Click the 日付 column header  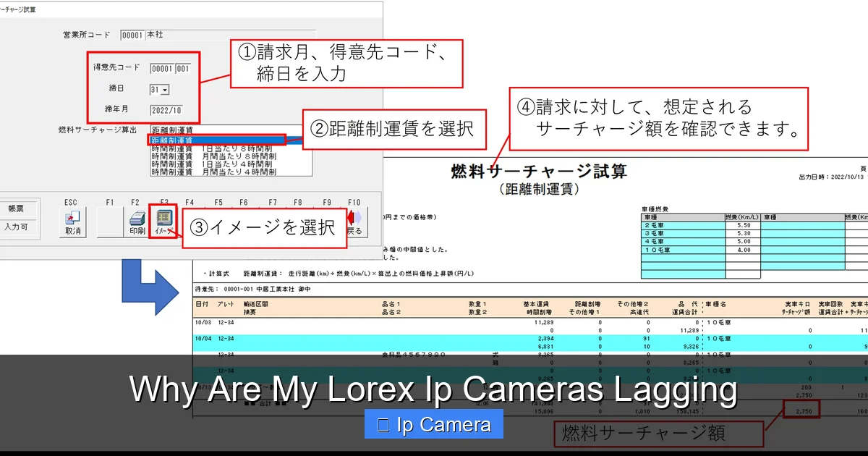coord(203,304)
